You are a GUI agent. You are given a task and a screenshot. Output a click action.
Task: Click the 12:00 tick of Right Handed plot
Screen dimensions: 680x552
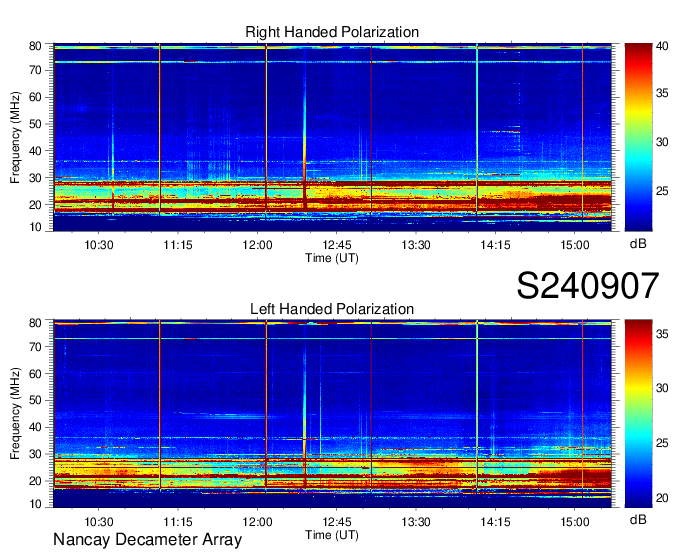(257, 245)
